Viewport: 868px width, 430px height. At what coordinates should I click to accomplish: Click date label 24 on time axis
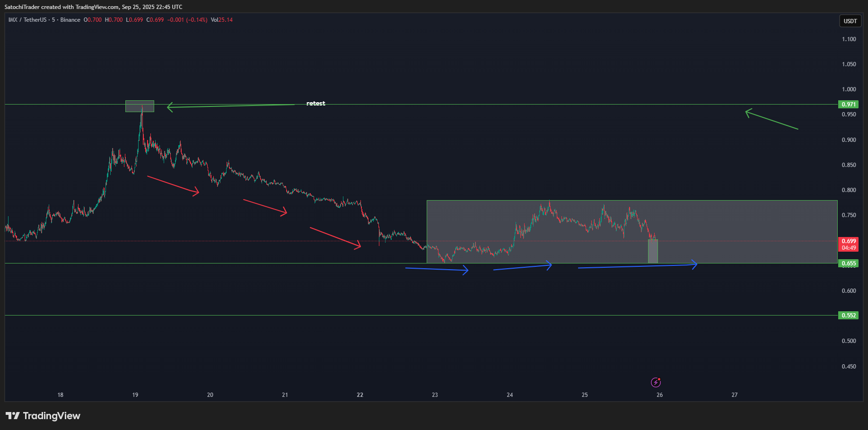510,395
